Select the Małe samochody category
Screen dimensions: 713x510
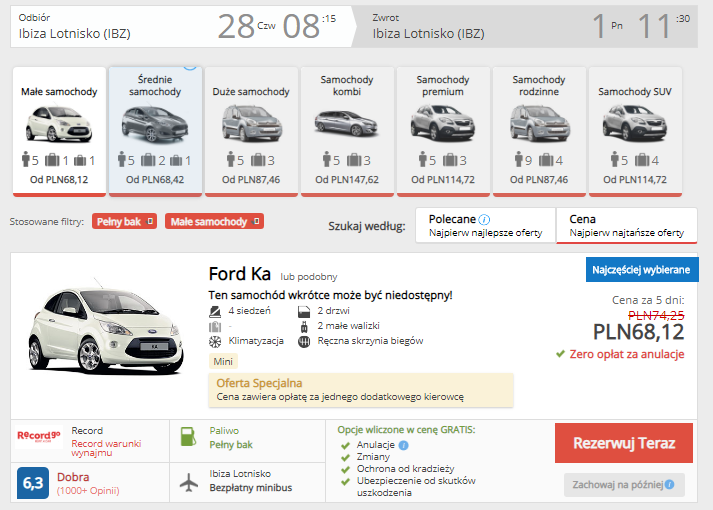pos(59,132)
